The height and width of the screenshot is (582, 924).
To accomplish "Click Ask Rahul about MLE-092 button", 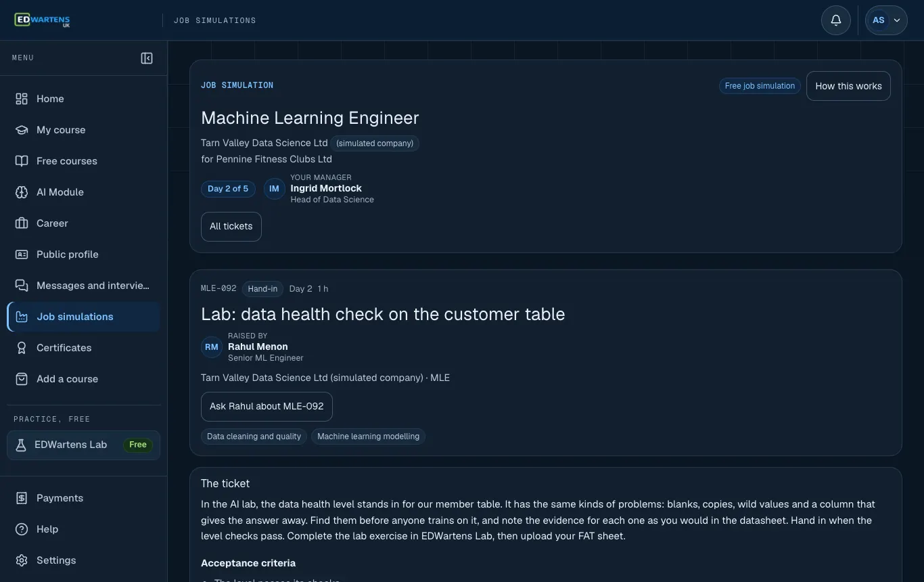I will tap(267, 407).
